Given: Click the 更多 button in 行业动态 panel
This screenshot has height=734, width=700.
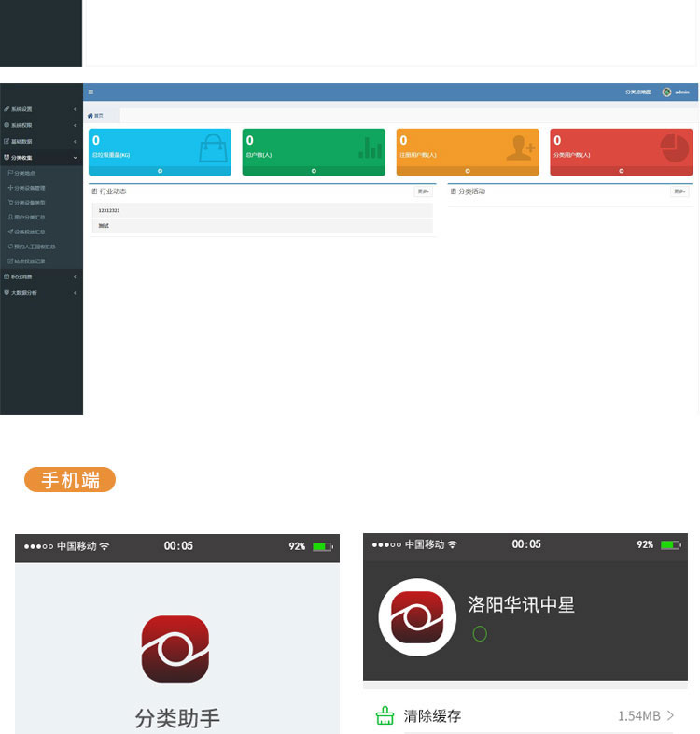Looking at the screenshot, I should [x=423, y=191].
